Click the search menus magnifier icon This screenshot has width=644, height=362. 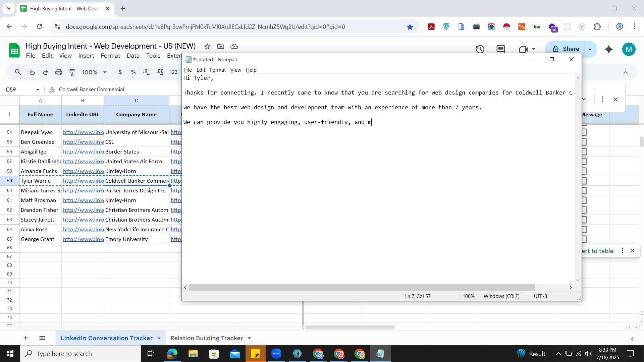coord(18,72)
